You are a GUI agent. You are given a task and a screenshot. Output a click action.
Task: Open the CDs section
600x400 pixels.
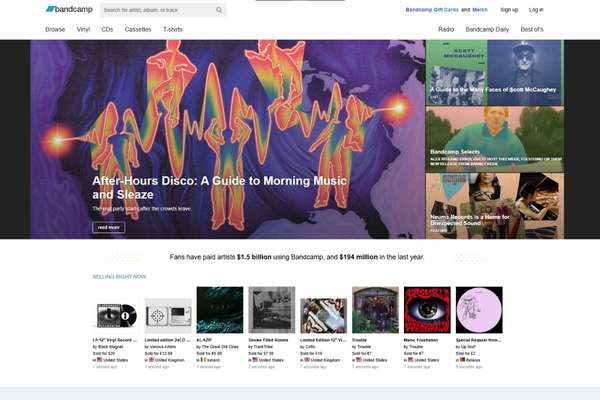click(107, 29)
